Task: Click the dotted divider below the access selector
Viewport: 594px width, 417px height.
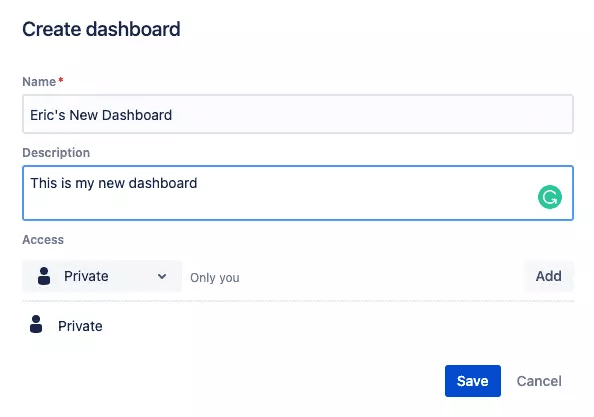Action: tap(298, 301)
